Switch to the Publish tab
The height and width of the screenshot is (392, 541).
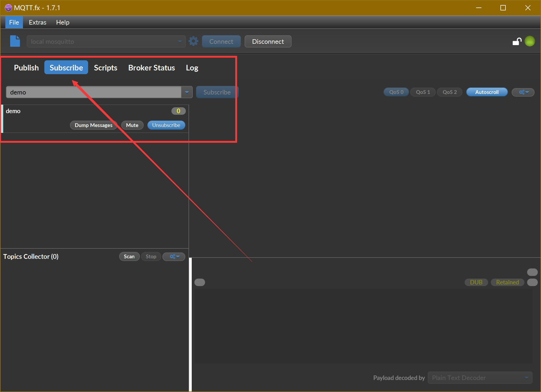pyautogui.click(x=26, y=68)
